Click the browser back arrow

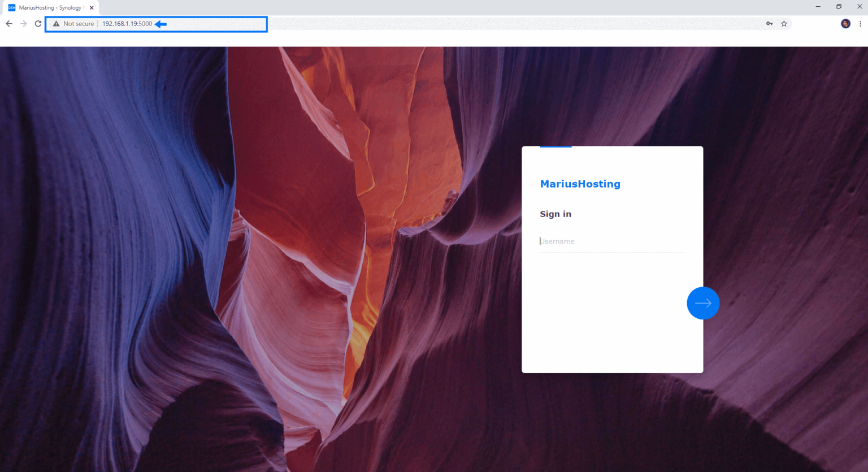tap(9, 24)
